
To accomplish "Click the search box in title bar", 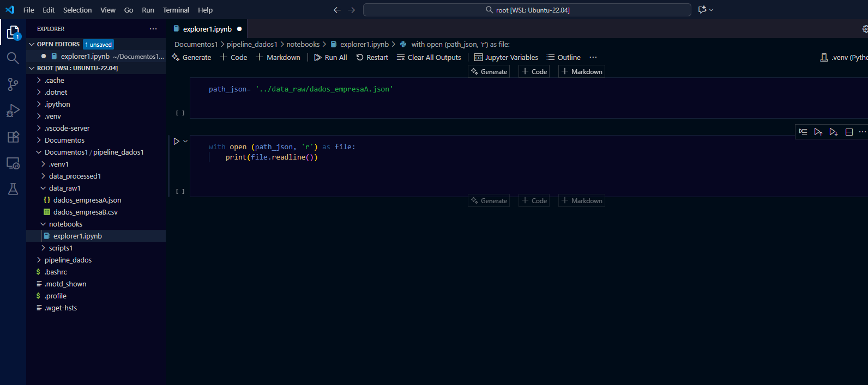I will (x=527, y=10).
